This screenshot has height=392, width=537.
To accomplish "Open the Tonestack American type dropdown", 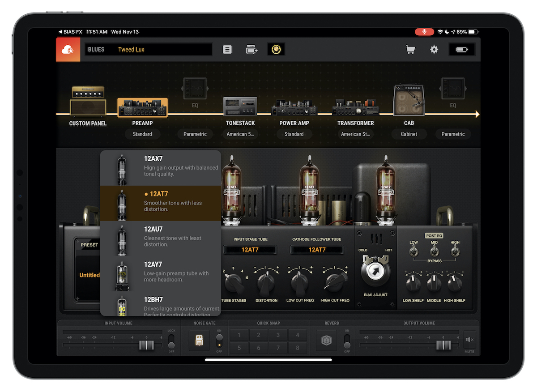I will 240,134.
